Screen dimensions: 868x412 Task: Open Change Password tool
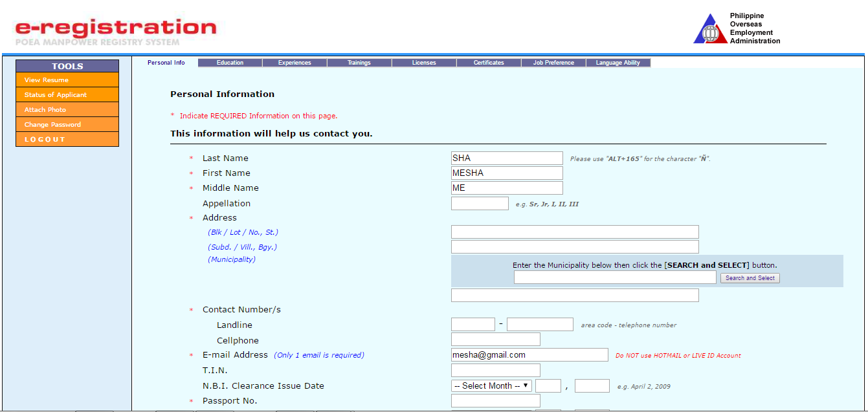click(x=67, y=124)
